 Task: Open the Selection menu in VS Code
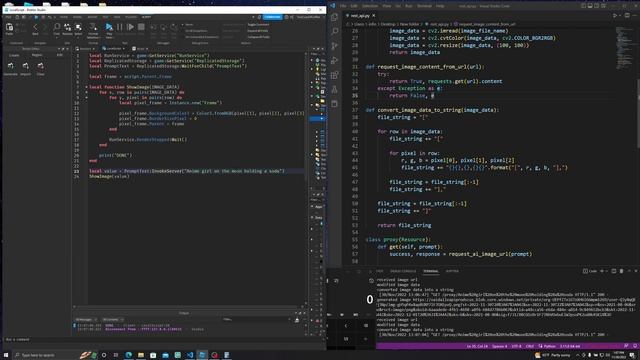point(370,6)
